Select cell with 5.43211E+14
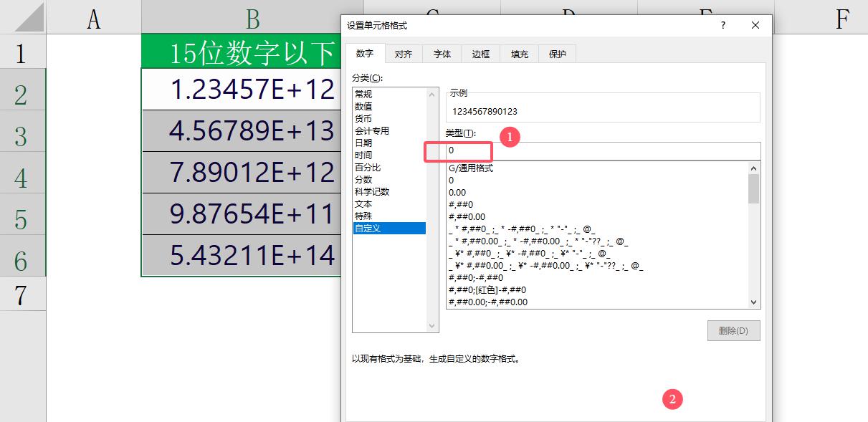 pos(241,255)
